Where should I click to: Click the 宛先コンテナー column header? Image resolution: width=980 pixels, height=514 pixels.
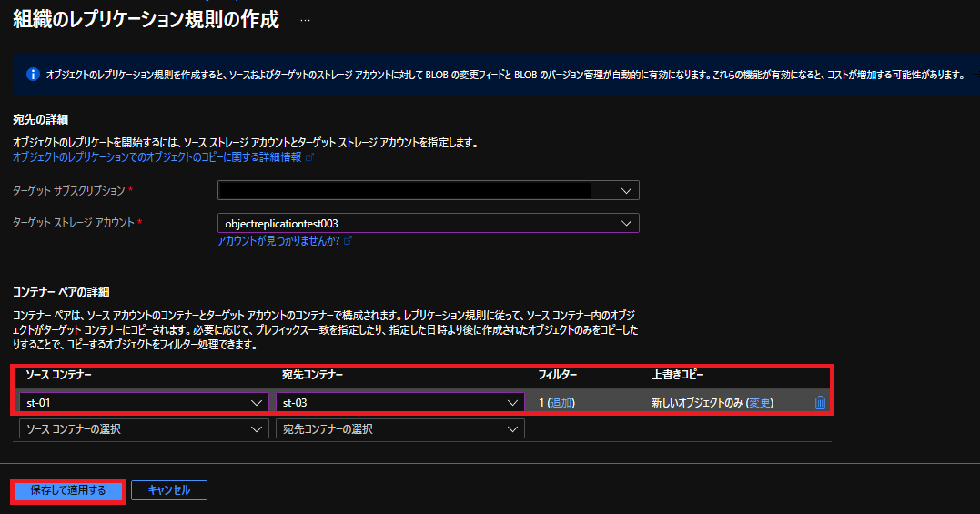(x=312, y=375)
